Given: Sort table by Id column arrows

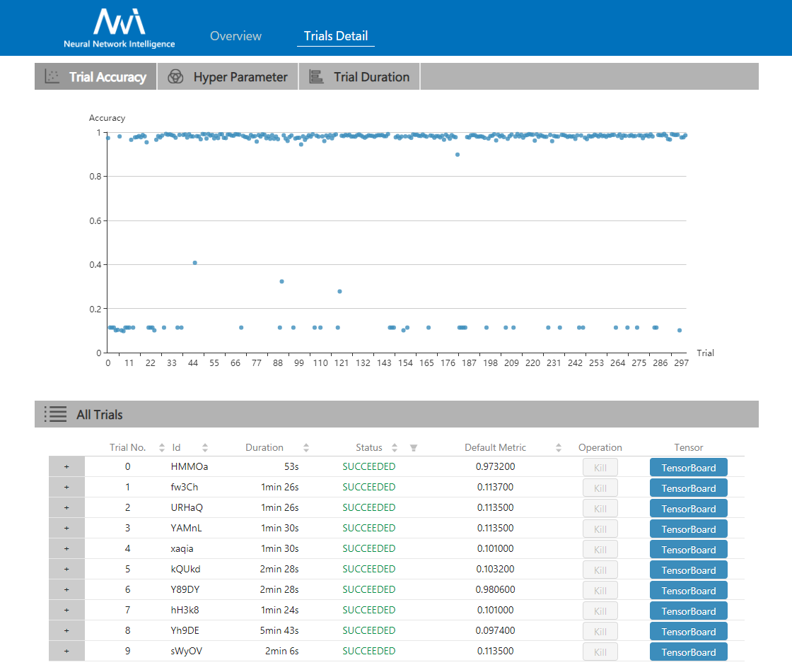Looking at the screenshot, I should click(x=205, y=447).
